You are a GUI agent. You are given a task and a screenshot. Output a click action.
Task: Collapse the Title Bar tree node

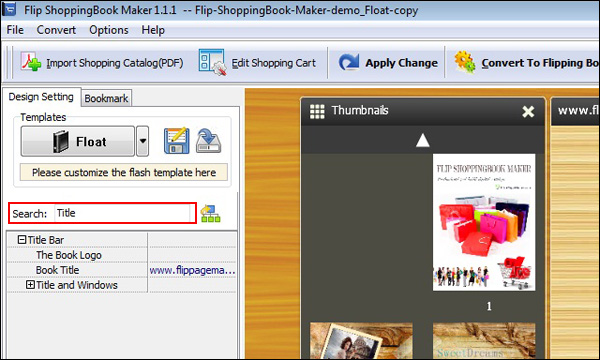click(22, 240)
